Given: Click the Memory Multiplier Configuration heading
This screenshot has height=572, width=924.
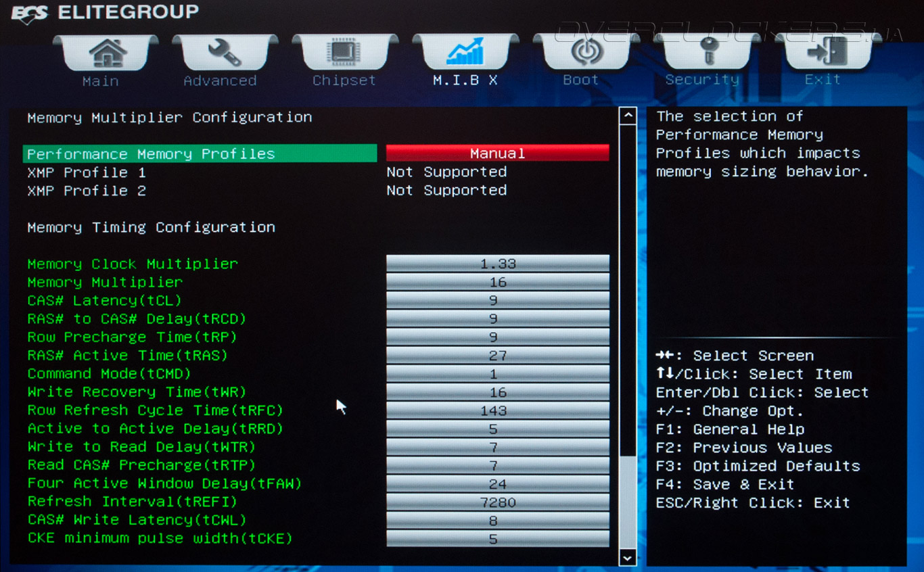Looking at the screenshot, I should coord(170,117).
